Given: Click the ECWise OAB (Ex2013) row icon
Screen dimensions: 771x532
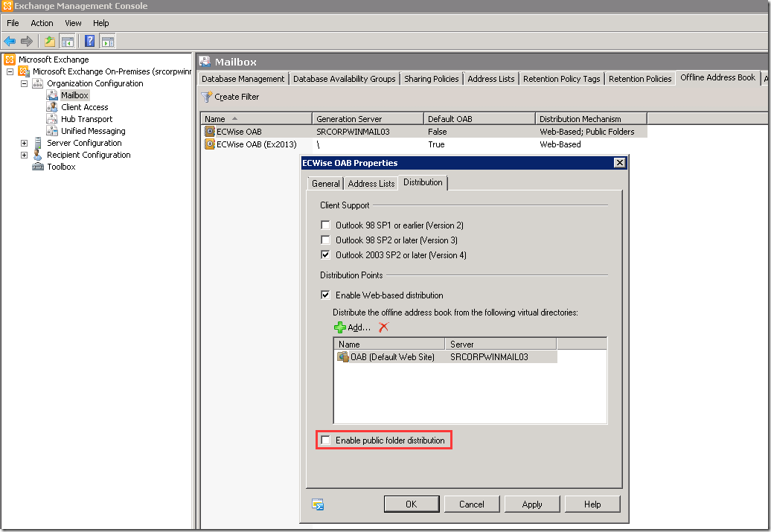Looking at the screenshot, I should (x=210, y=144).
